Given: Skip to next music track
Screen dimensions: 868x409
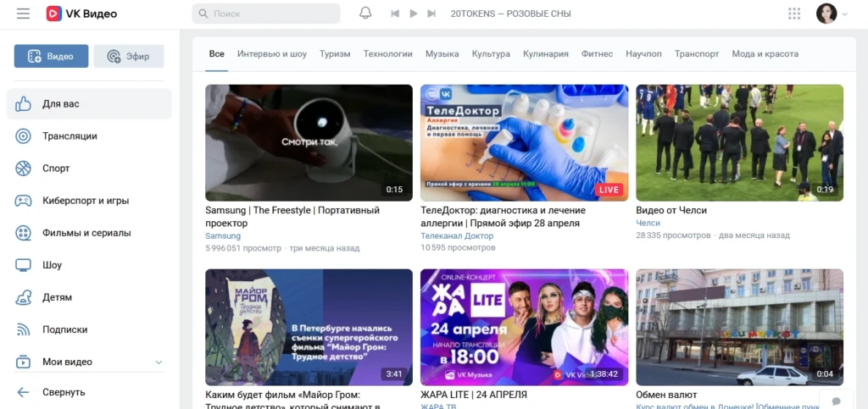Looking at the screenshot, I should coord(431,14).
